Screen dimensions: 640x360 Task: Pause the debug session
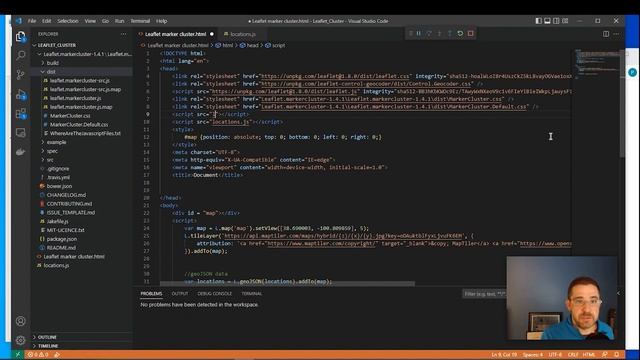point(419,33)
